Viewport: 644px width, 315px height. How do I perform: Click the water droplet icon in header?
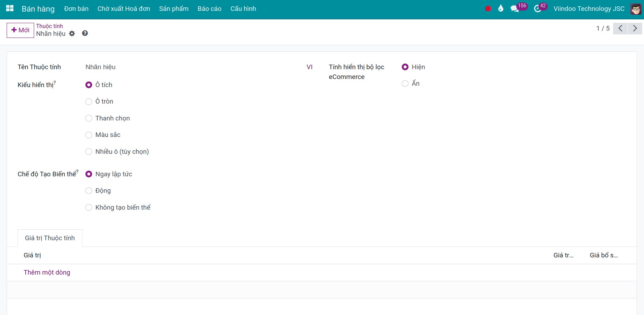coord(501,8)
